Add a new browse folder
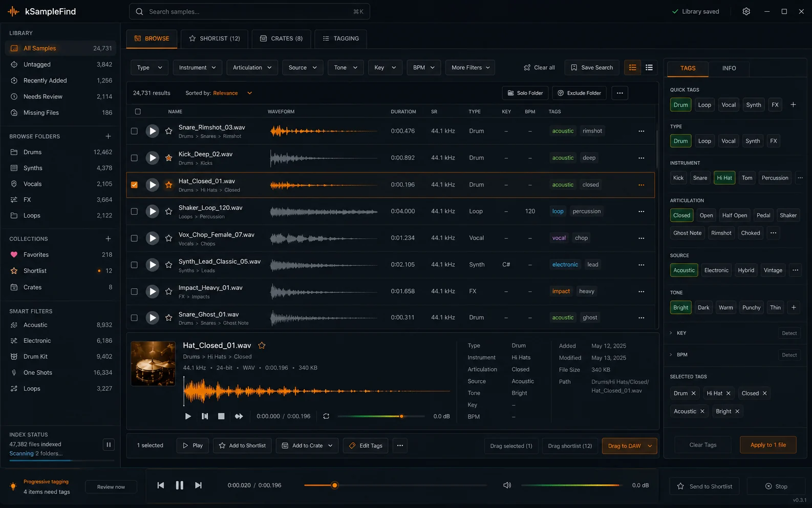 coord(108,136)
